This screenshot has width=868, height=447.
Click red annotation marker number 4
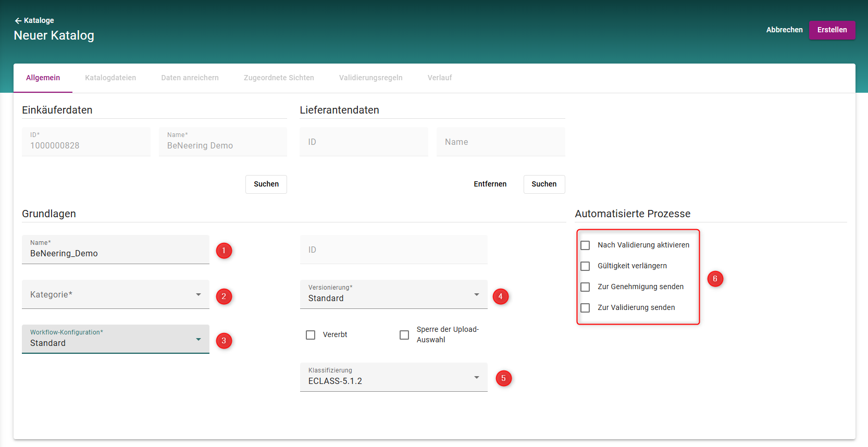[x=500, y=296]
